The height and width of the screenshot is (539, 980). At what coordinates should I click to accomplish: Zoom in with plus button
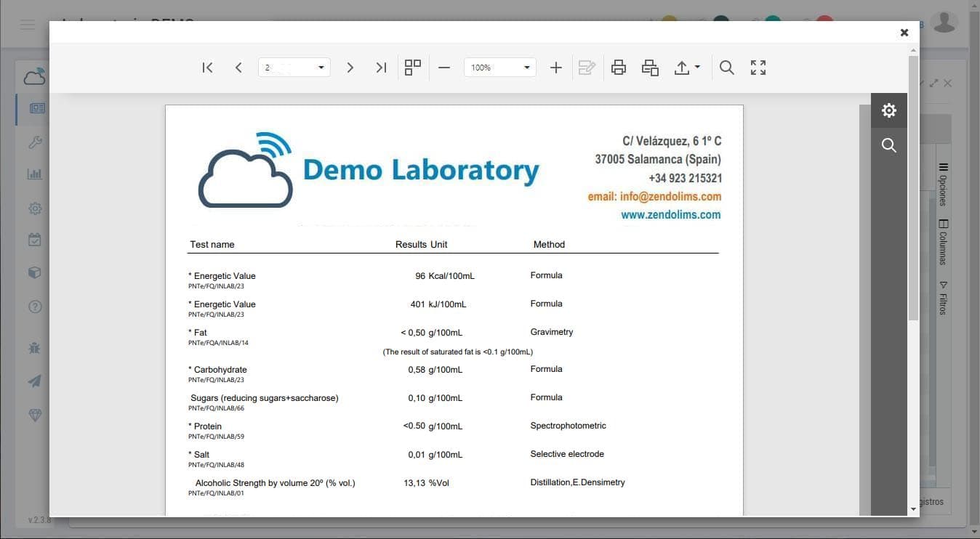coord(556,68)
